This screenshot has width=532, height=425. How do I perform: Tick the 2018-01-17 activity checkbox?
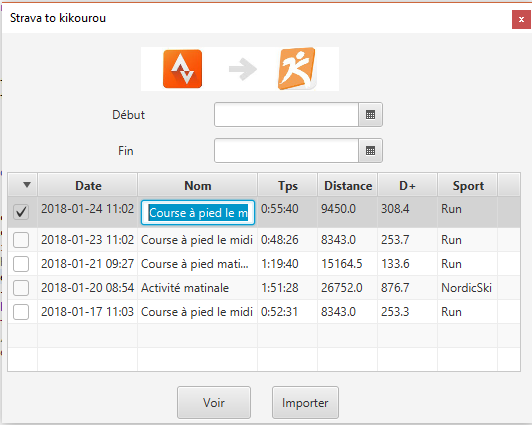tap(21, 312)
